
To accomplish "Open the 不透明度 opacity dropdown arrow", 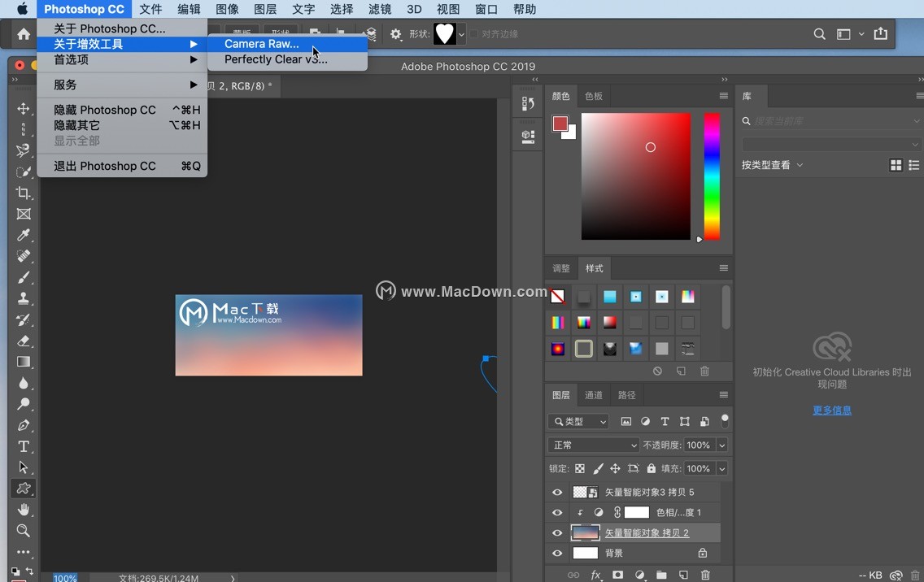I will click(x=722, y=445).
